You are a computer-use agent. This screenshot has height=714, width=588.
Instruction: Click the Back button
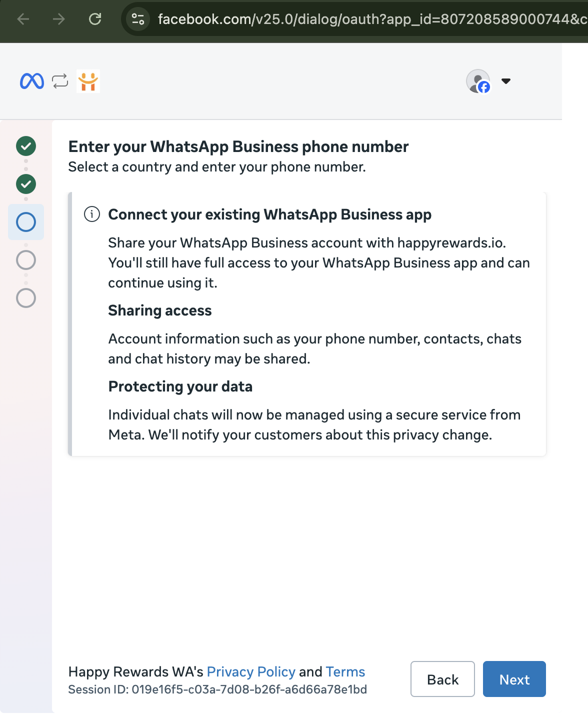coord(442,679)
